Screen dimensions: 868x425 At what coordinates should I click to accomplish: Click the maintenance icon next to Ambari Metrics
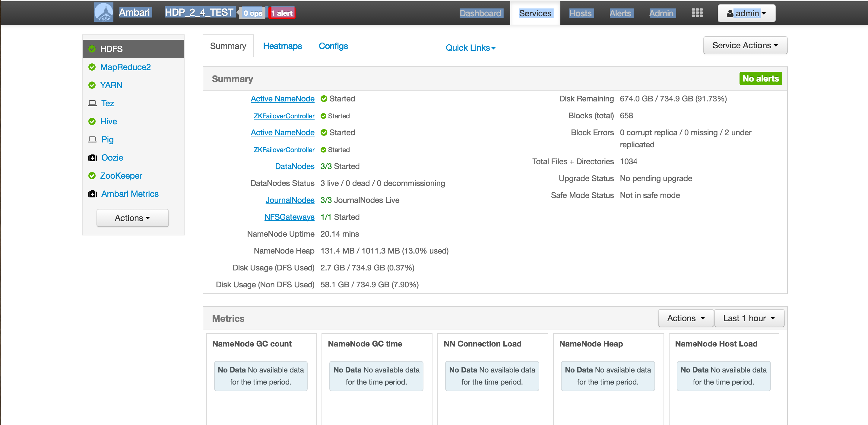coord(92,193)
